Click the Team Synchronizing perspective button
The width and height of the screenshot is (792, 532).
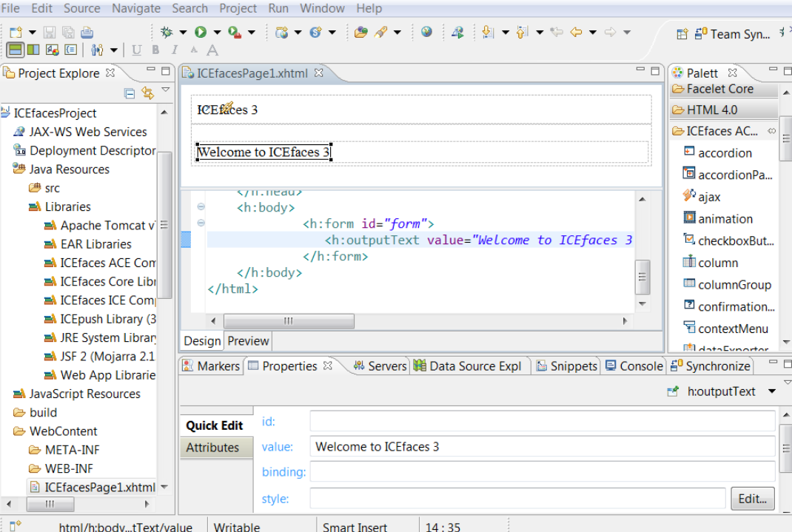[x=732, y=34]
